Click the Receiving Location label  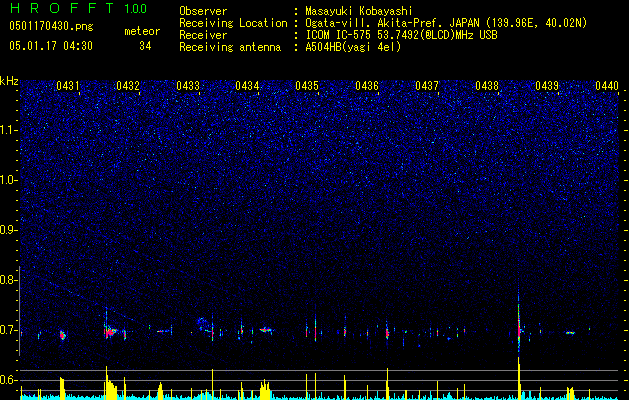coord(233,23)
